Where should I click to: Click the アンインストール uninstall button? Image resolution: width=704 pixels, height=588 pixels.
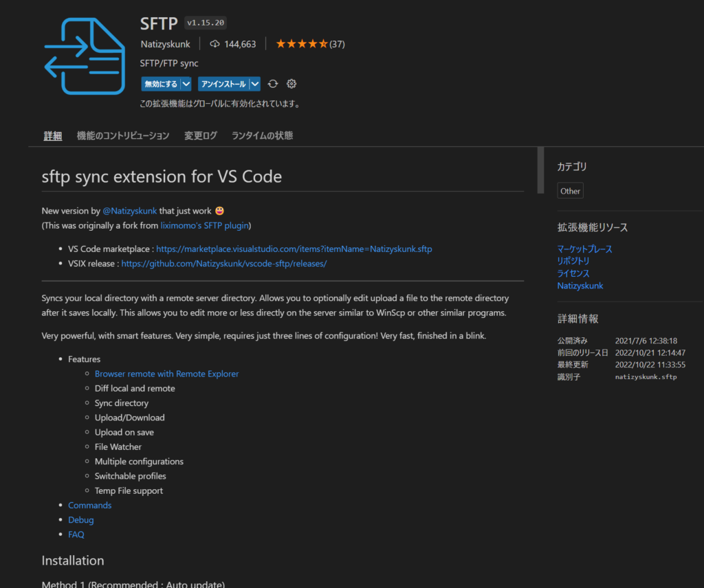tap(223, 84)
